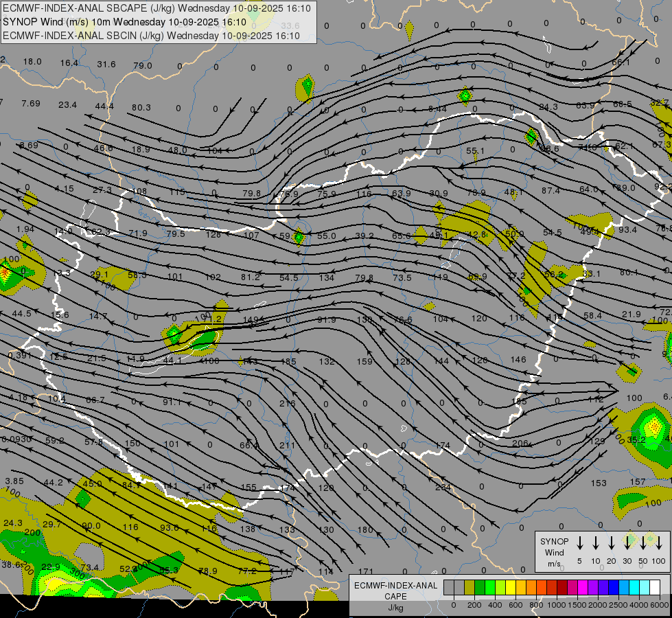Screen dimensions: 672x618
Task: Click the 800 tick label in CAPE legend
Action: click(536, 605)
